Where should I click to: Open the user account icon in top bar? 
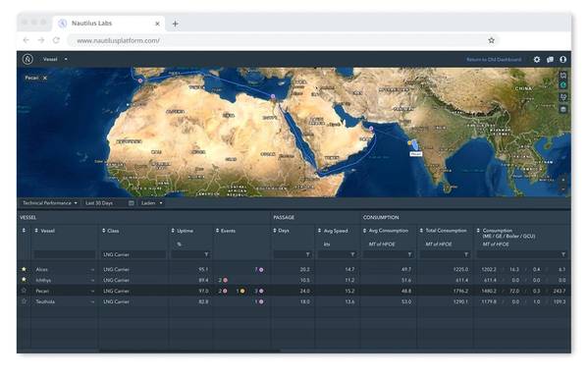pos(562,59)
